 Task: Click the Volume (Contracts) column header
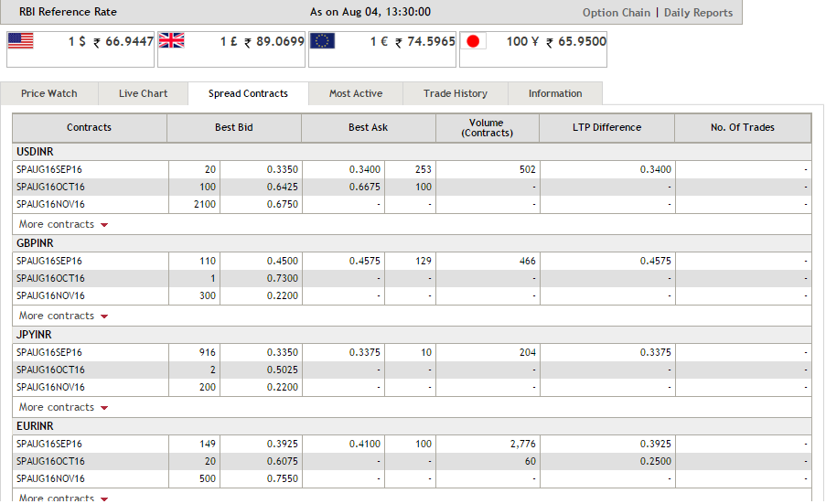(x=488, y=127)
